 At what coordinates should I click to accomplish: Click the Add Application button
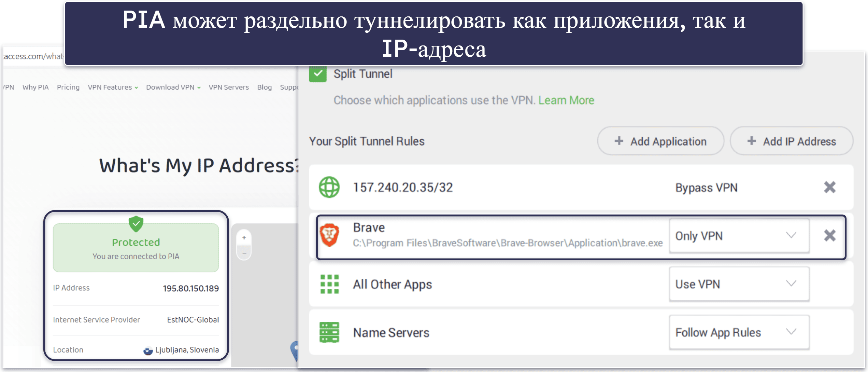coord(660,141)
